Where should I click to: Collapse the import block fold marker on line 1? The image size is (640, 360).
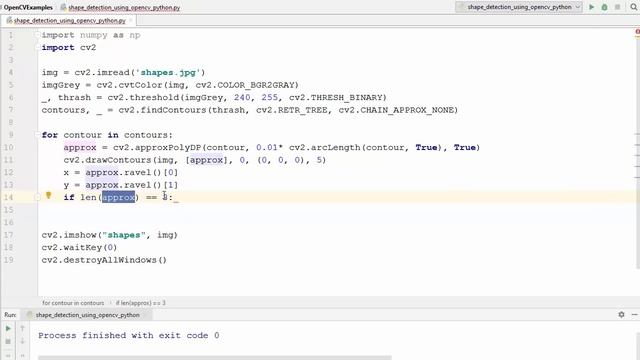coord(37,35)
